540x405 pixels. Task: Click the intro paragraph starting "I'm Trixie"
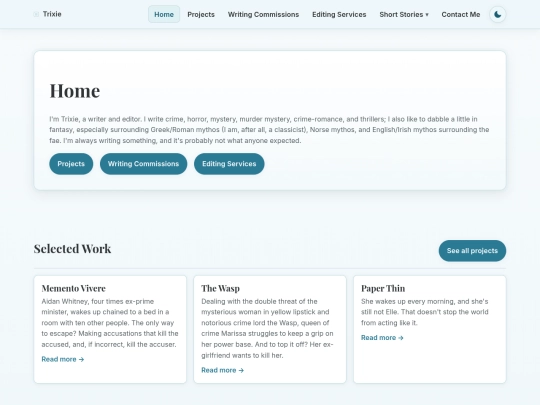click(x=269, y=130)
